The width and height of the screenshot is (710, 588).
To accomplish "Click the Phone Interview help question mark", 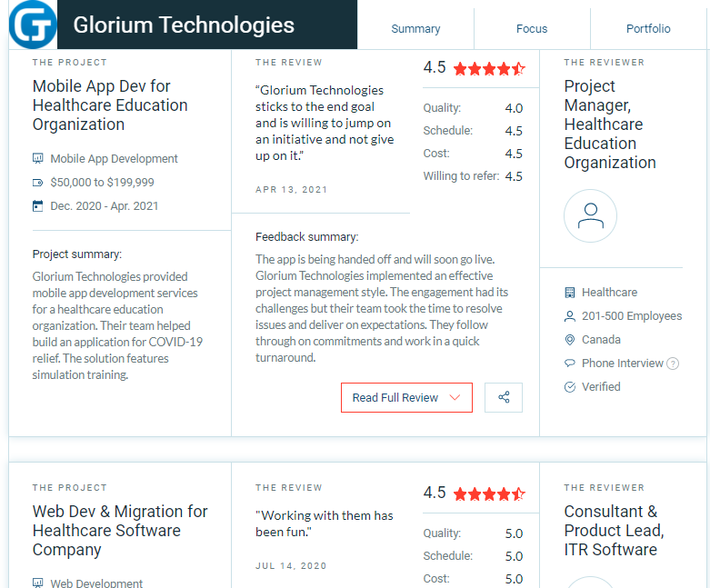I will click(673, 364).
